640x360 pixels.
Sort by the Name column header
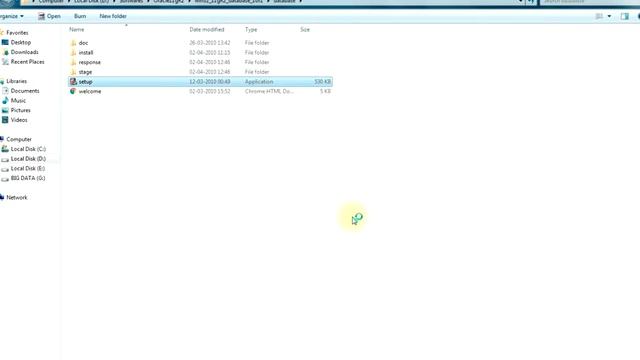(77, 30)
